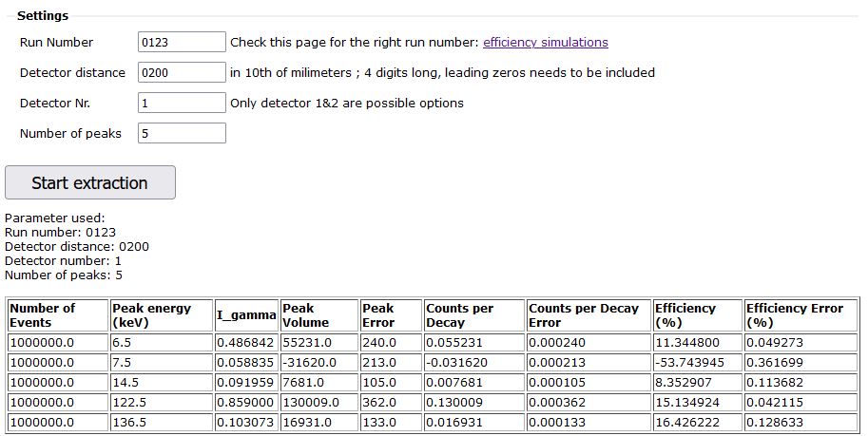
Task: Select the negative efficiency value -53.743945
Action: coord(696,362)
